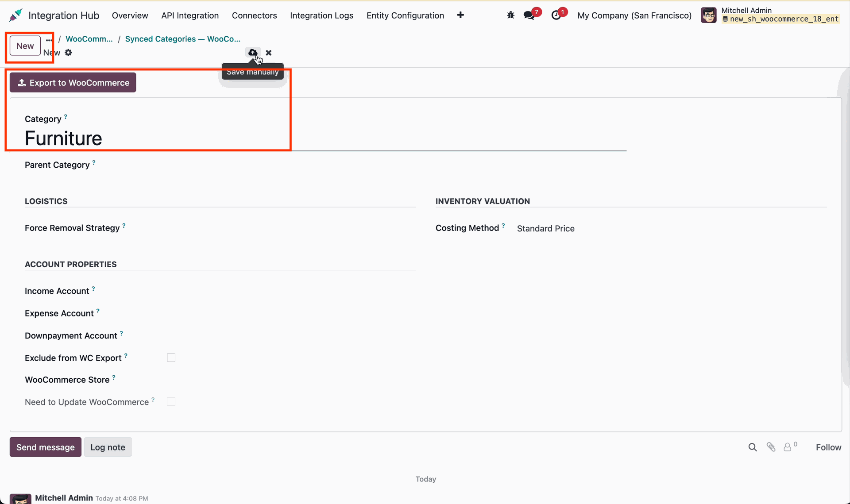Viewport: 850px width, 504px height.
Task: Click help mark next to Costing Method
Action: click(x=503, y=226)
